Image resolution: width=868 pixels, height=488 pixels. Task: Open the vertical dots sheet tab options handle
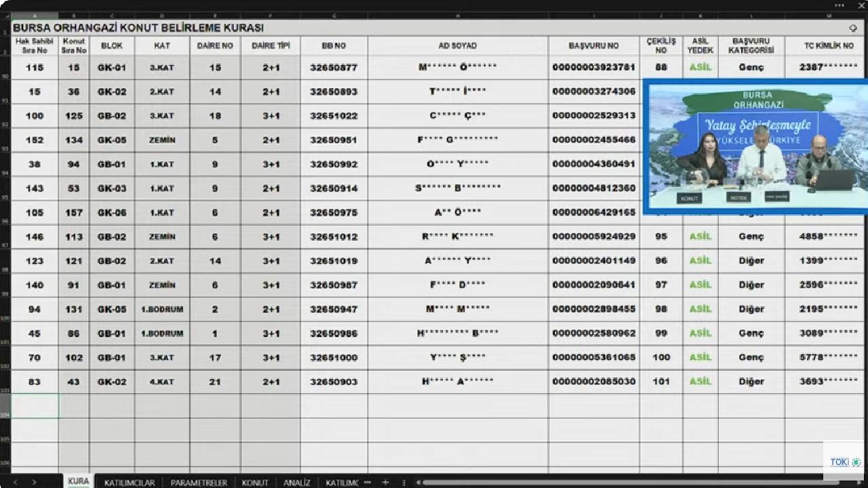(403, 482)
